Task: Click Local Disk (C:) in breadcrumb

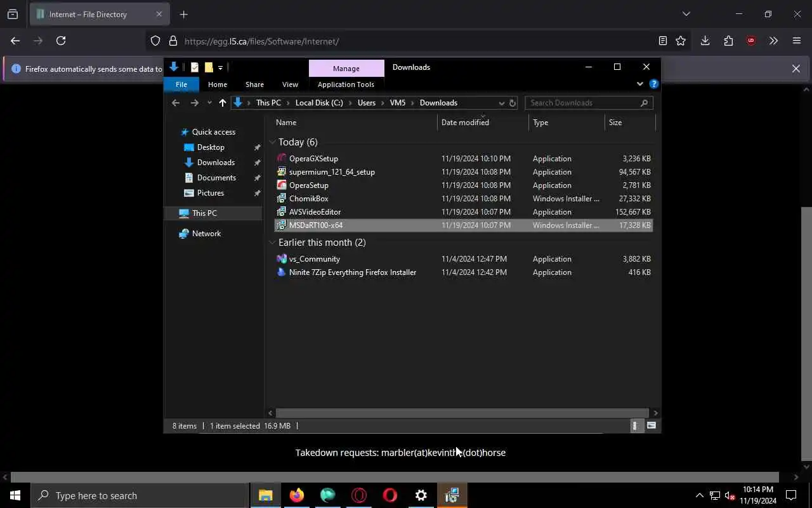Action: point(319,103)
